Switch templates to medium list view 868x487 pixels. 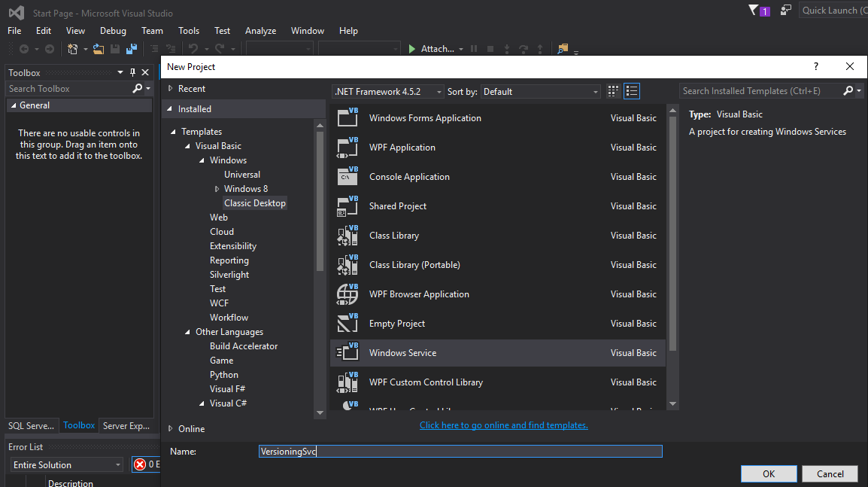point(632,91)
